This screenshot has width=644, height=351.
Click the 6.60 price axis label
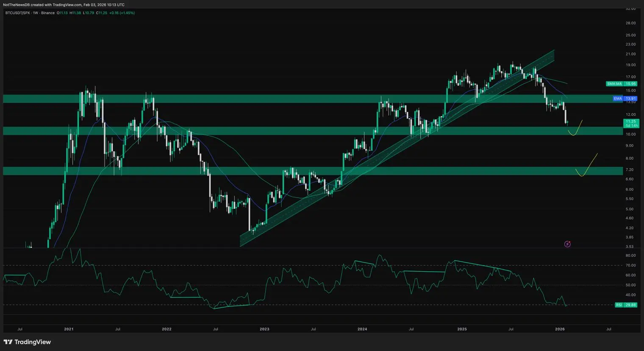coord(630,179)
